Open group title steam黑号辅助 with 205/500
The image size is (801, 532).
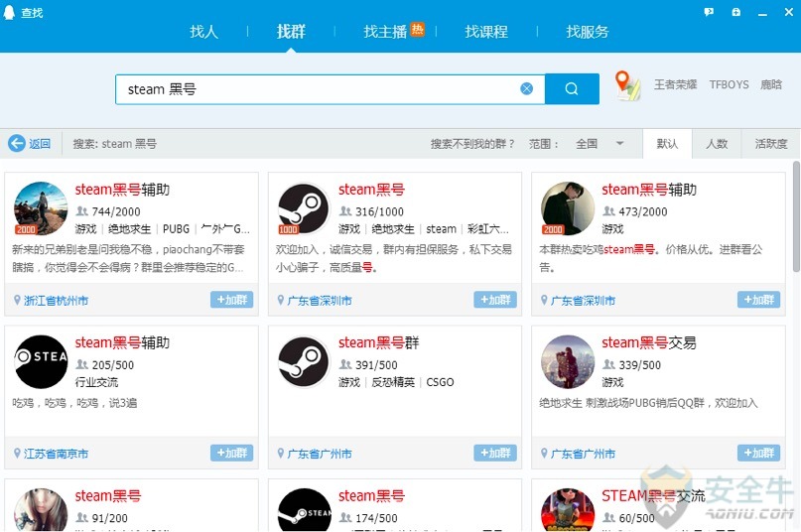122,342
